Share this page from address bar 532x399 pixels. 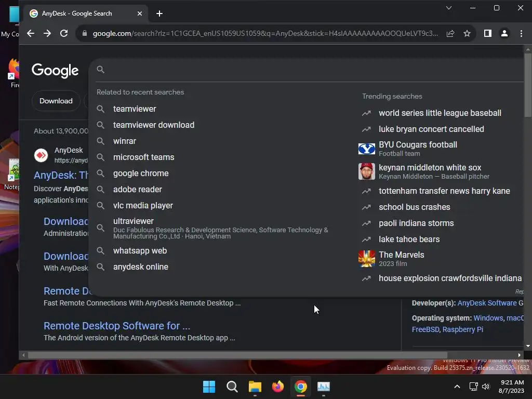(450, 33)
